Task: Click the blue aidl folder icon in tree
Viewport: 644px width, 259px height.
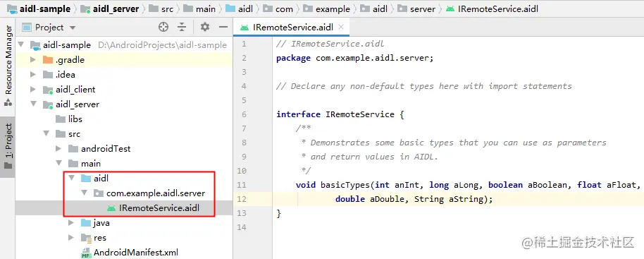Action: point(85,178)
